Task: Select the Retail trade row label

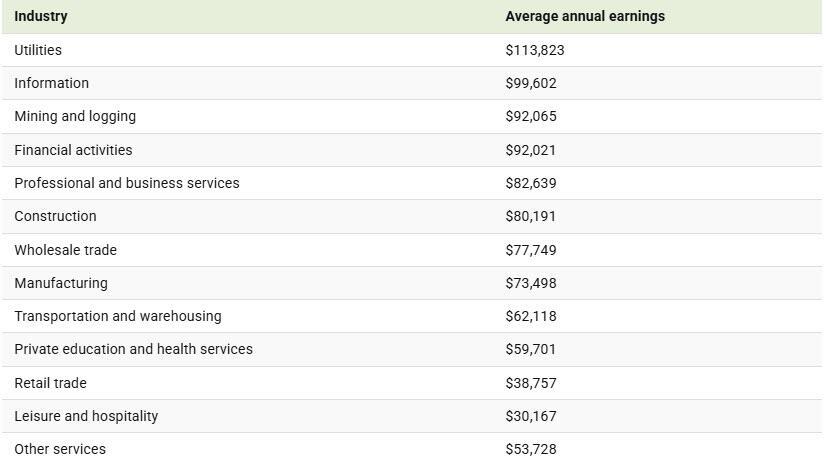Action: click(x=50, y=383)
